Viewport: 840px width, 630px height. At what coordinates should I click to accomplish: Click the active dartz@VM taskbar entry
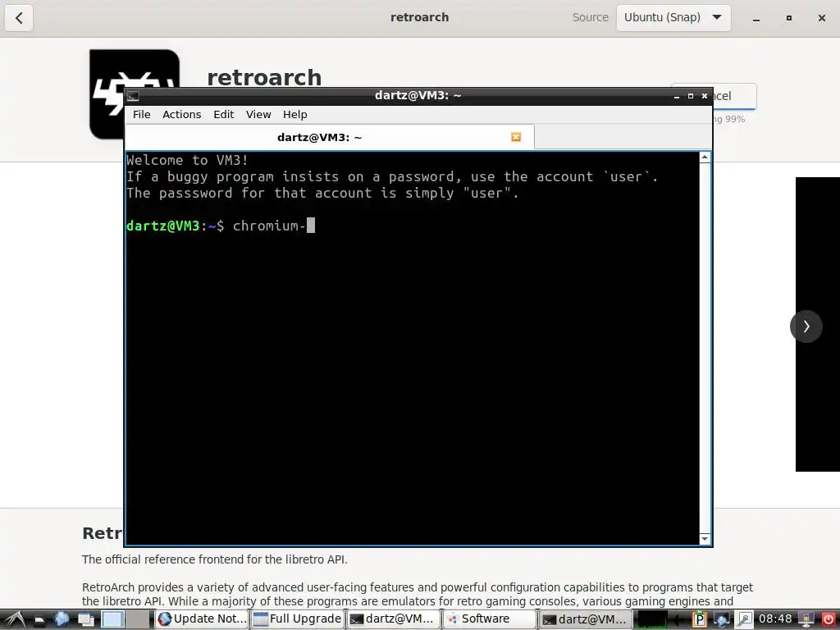click(x=585, y=619)
